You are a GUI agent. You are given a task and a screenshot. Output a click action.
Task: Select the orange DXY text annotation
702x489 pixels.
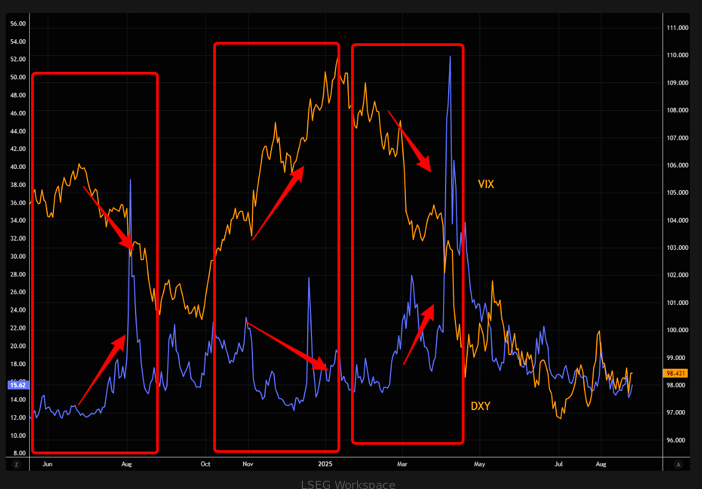[x=481, y=406]
